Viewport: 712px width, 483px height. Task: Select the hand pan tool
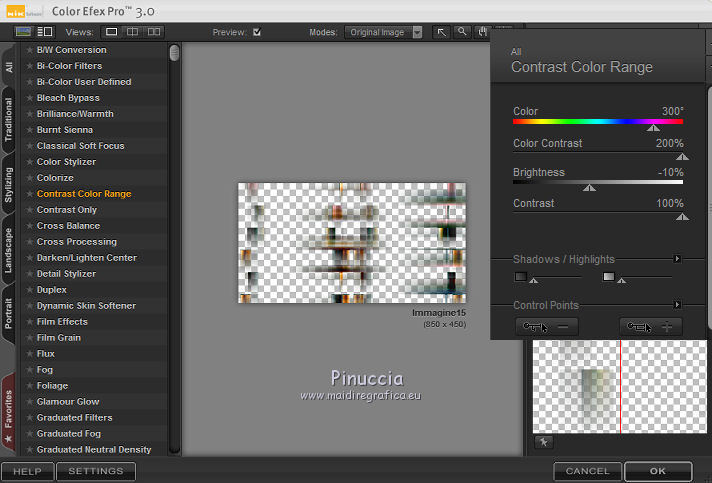pyautogui.click(x=482, y=32)
